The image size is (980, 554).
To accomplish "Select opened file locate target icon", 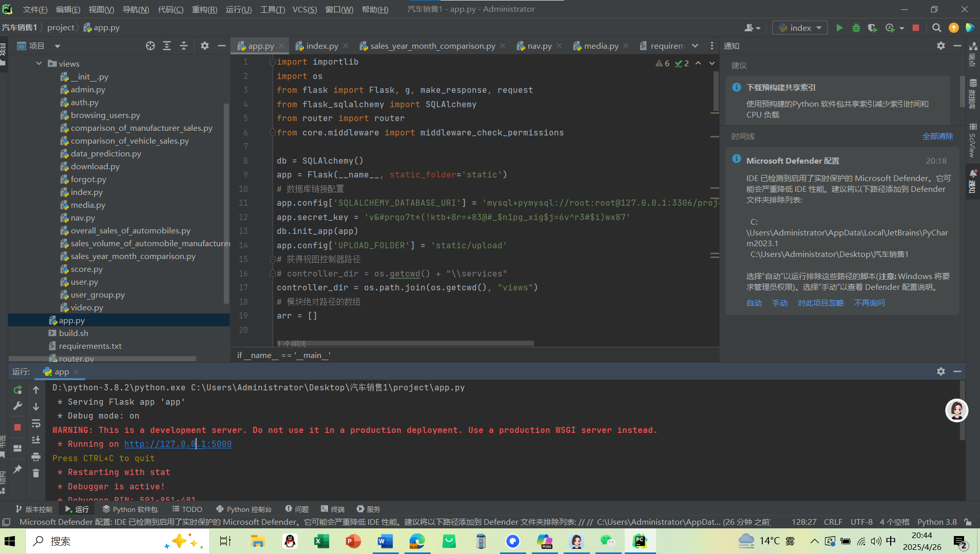I will tap(150, 46).
